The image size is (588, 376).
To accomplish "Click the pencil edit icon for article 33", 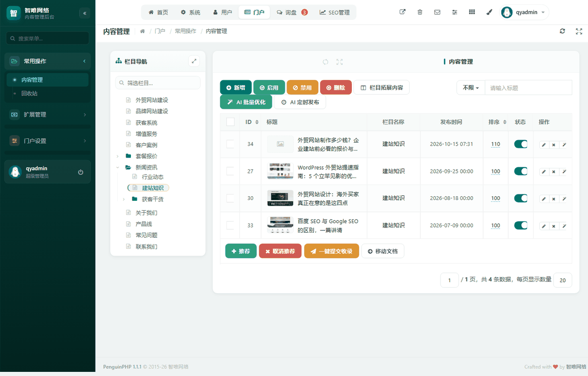I will click(544, 226).
